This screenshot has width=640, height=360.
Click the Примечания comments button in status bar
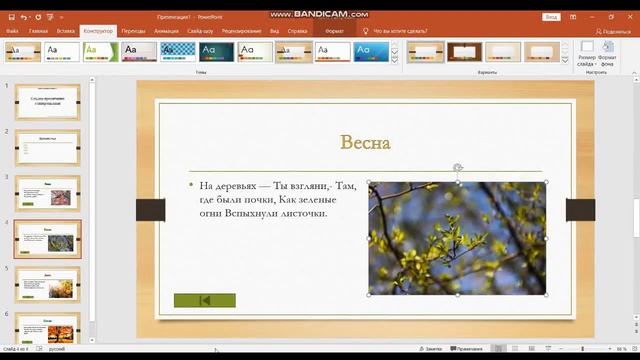click(466, 349)
